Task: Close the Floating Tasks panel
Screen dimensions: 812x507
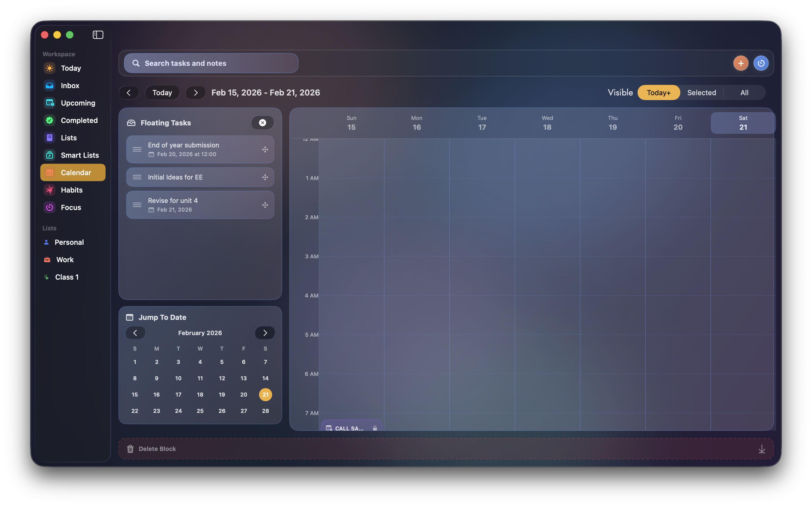Action: [x=262, y=123]
